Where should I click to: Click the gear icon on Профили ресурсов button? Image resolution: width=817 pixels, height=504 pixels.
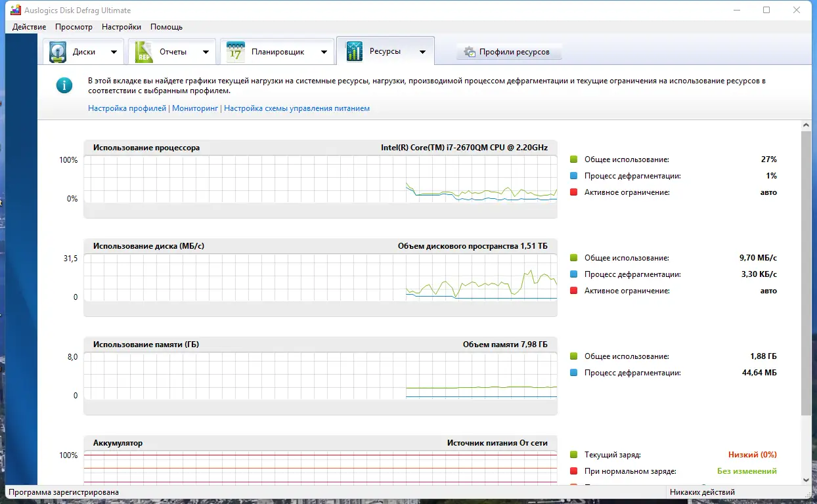click(x=470, y=52)
